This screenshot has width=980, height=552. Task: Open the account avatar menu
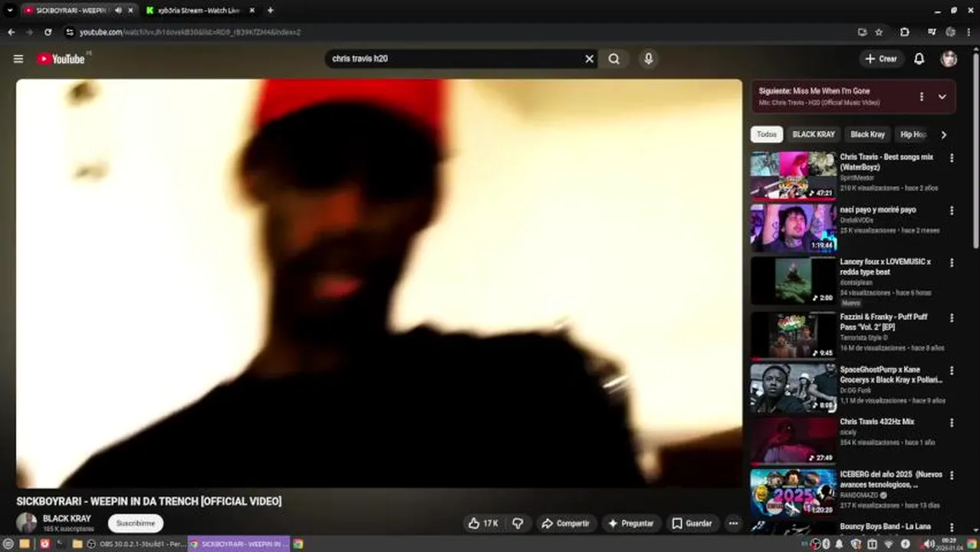(949, 59)
